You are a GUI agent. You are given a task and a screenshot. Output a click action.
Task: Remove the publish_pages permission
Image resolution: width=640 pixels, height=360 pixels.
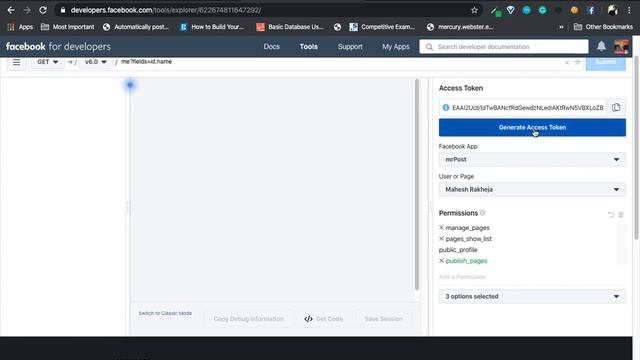coord(441,260)
